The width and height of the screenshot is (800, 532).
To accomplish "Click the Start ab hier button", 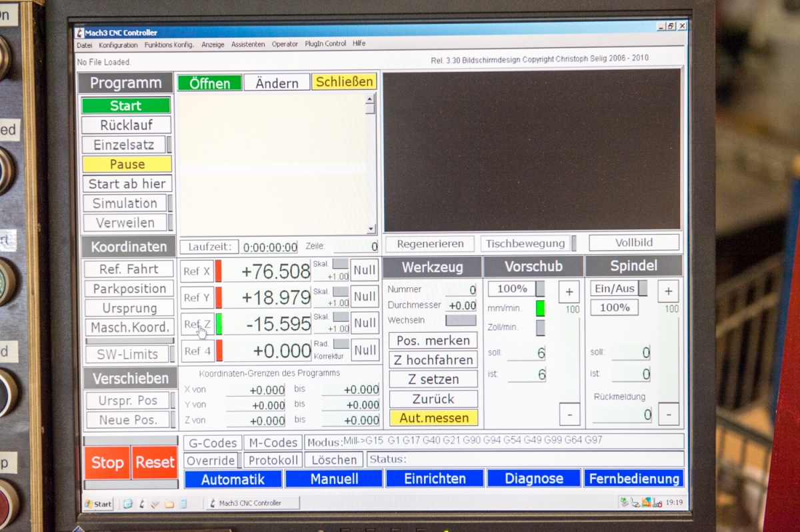I will click(127, 183).
